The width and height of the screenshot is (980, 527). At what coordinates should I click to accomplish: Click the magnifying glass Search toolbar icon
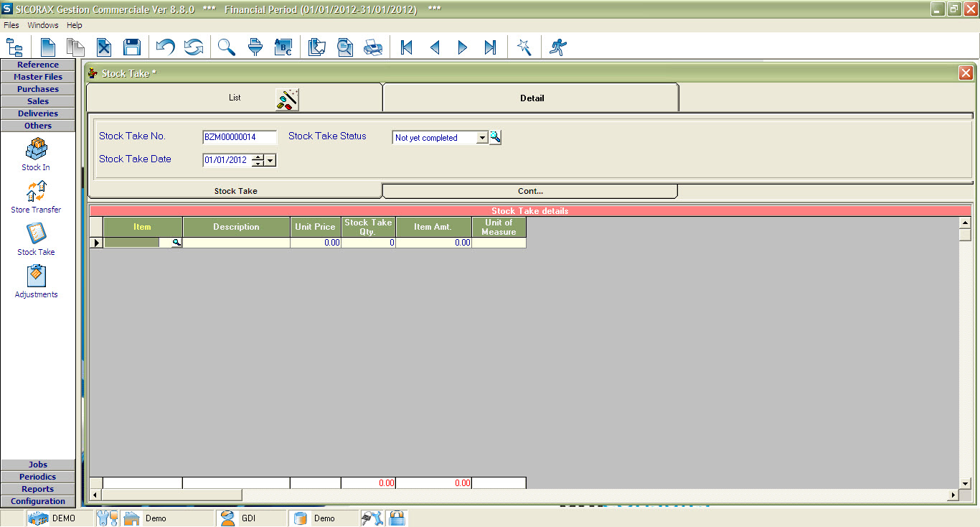227,47
